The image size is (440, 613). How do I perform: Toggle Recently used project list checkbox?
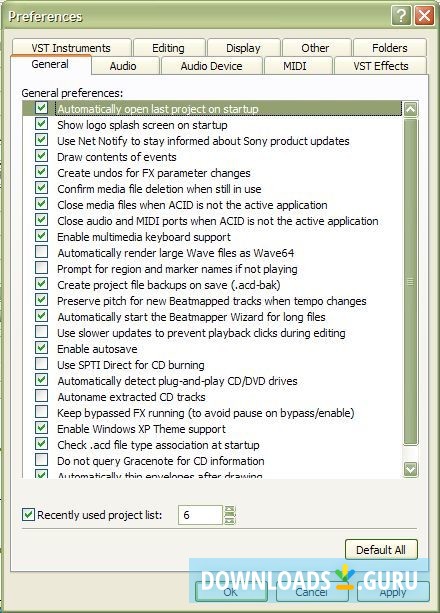tap(28, 514)
